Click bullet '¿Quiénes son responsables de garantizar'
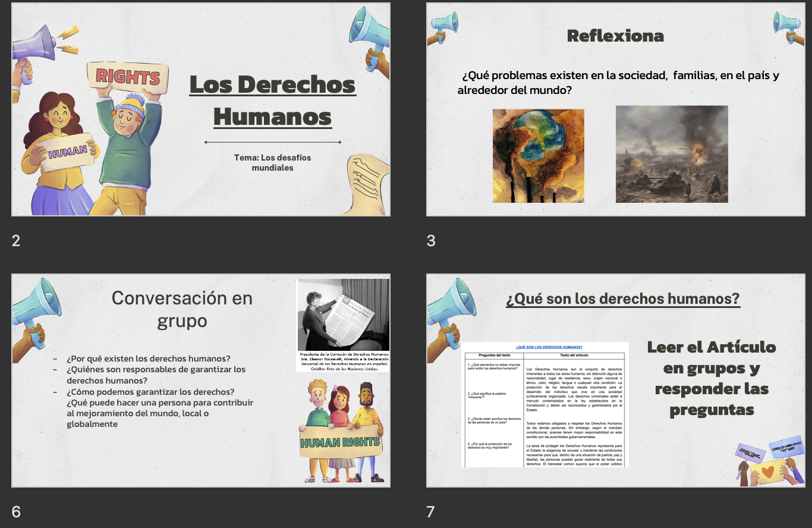The height and width of the screenshot is (528, 812). (x=156, y=375)
